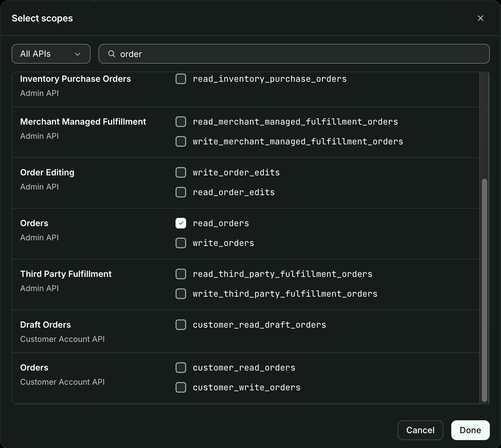
Task: Check read_inventory_purchase_orders scope
Action: pos(181,79)
